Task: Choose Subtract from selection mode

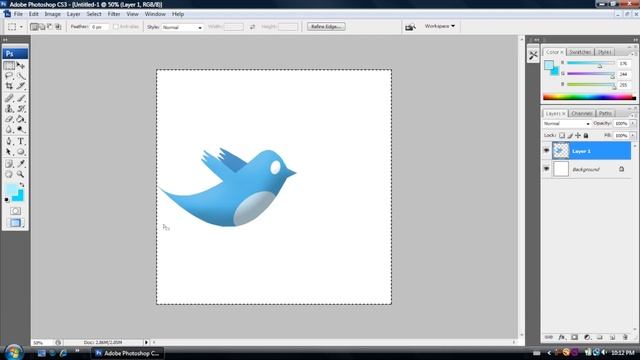Action: pyautogui.click(x=50, y=27)
